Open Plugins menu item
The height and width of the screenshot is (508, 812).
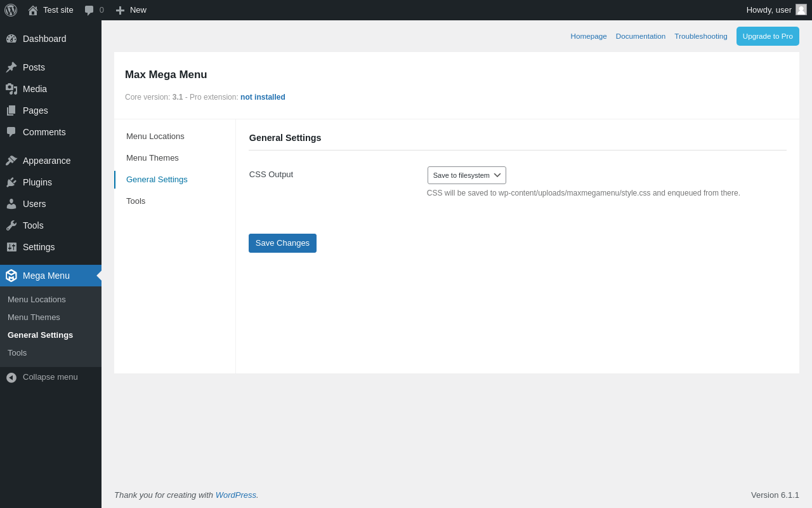(51, 182)
